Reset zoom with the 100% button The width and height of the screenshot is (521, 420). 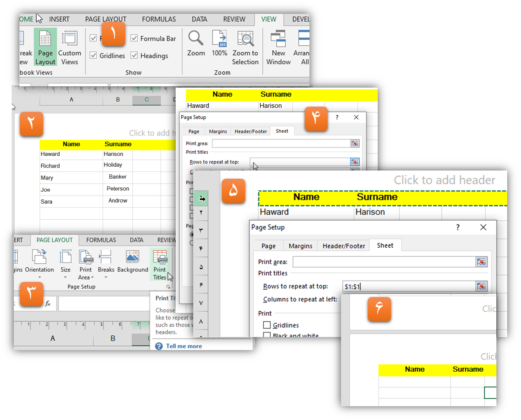point(219,44)
